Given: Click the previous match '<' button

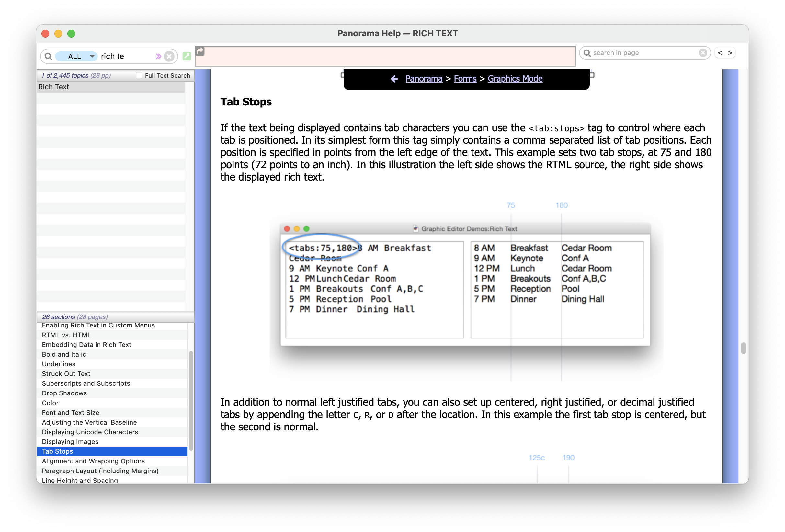Looking at the screenshot, I should click(720, 53).
